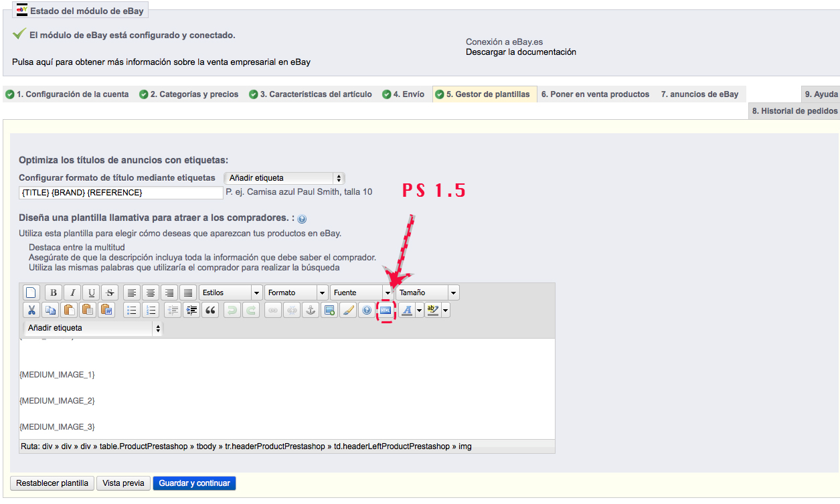Screen dimensions: 840x504
Task: Open tab 9. Ayuda
Action: click(x=821, y=94)
